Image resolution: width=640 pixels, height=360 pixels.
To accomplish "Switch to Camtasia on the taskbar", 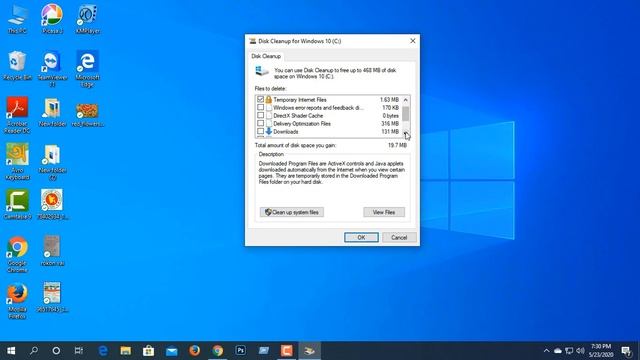I will [x=287, y=351].
